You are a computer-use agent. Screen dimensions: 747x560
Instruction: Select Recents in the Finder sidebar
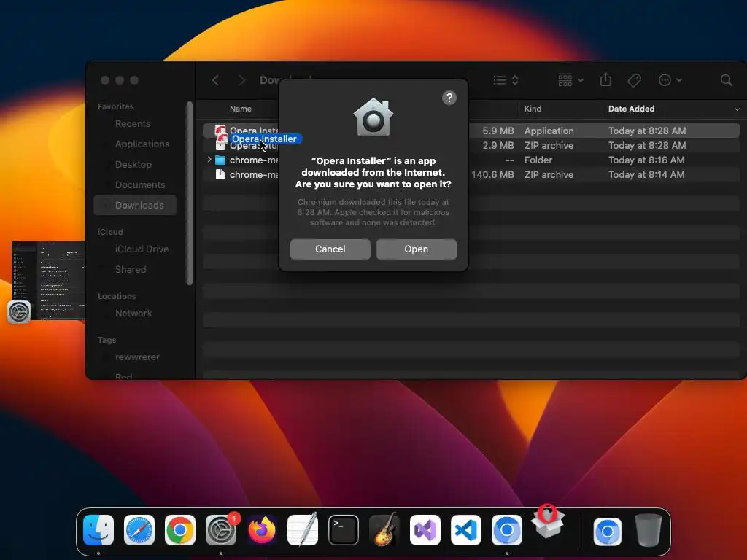point(133,124)
